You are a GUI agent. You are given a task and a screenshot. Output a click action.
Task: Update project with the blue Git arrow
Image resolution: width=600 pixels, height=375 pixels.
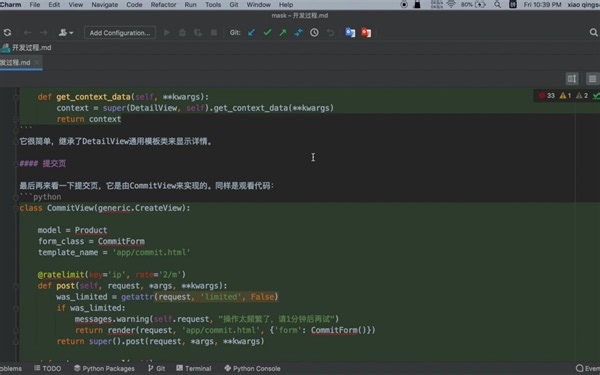coord(251,33)
